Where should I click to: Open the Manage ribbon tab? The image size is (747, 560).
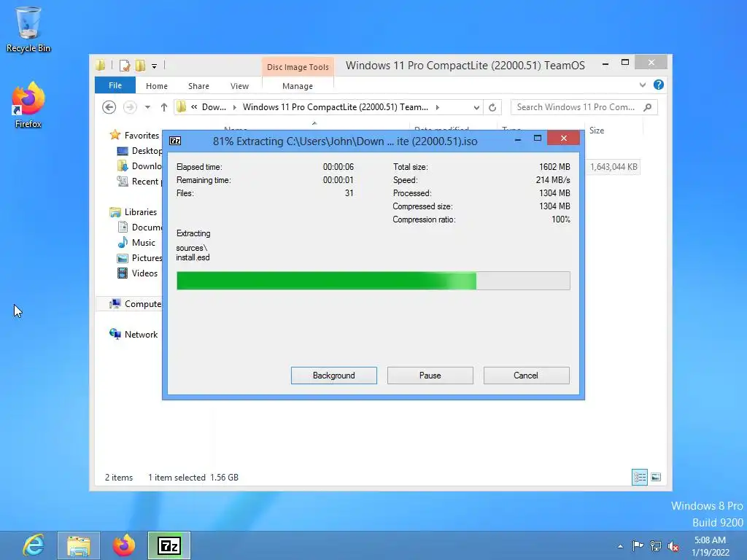pos(298,86)
